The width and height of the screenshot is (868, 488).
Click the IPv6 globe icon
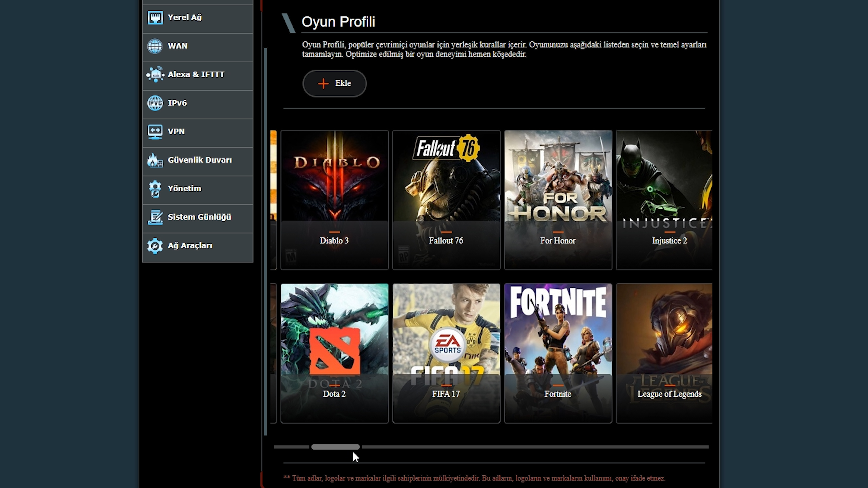(155, 103)
